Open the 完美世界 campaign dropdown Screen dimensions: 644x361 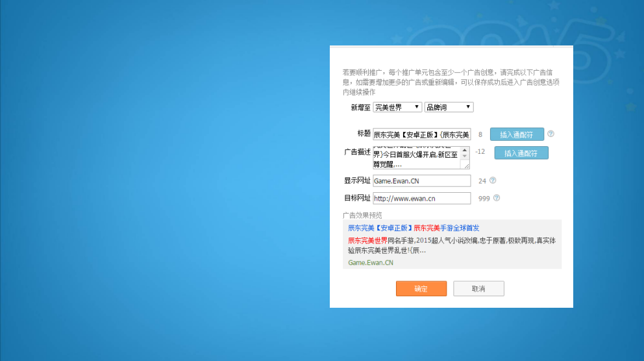397,107
